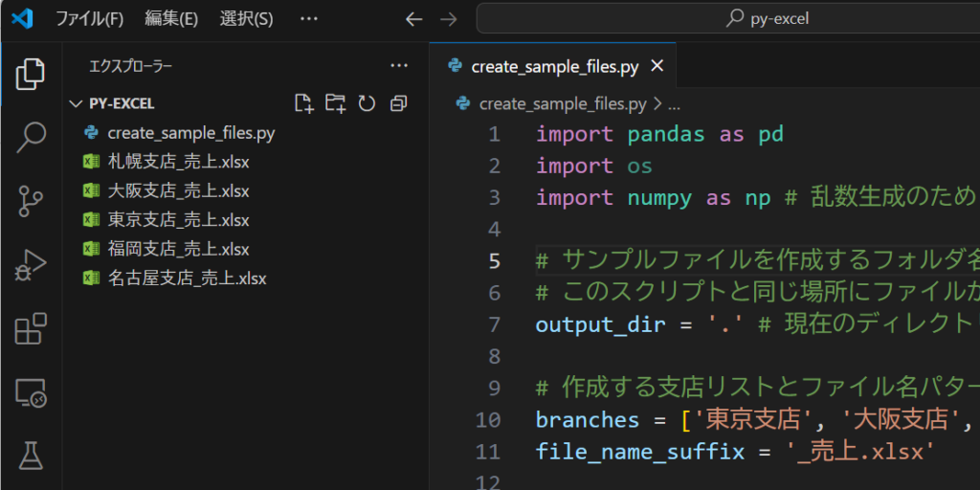Click 'numpy' on code line 3
980x490 pixels.
[659, 197]
